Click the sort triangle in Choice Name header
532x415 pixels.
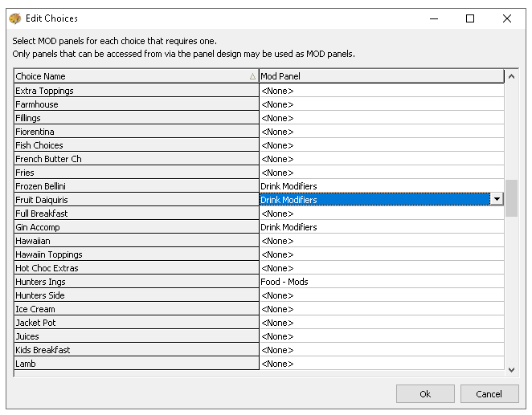252,77
